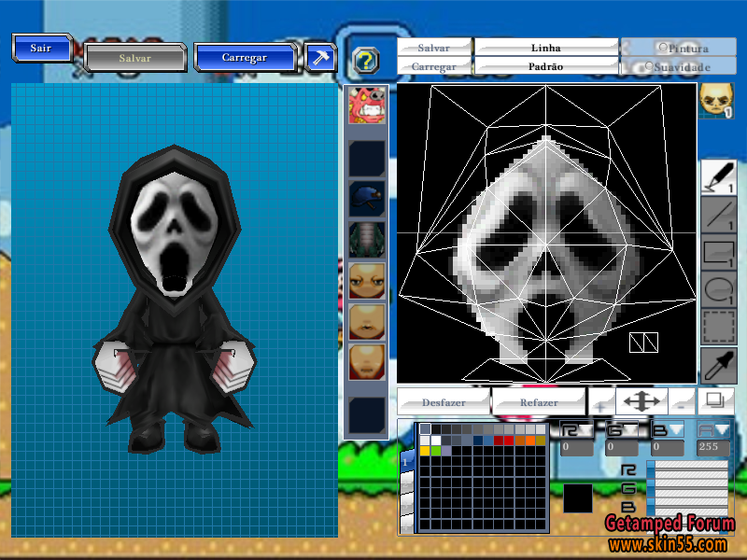Click the R value input field
The height and width of the screenshot is (560, 747).
577,447
